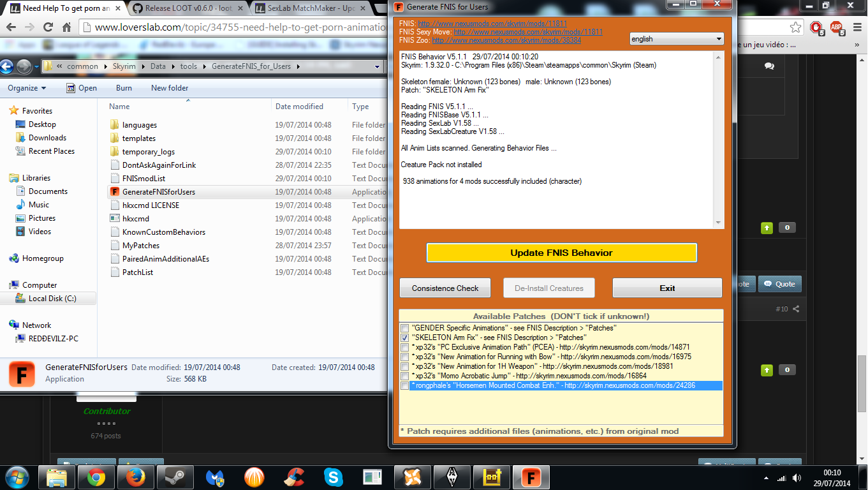Tick Horsemen Mounted Combat Enh. patch
The image size is (868, 490).
click(x=404, y=385)
